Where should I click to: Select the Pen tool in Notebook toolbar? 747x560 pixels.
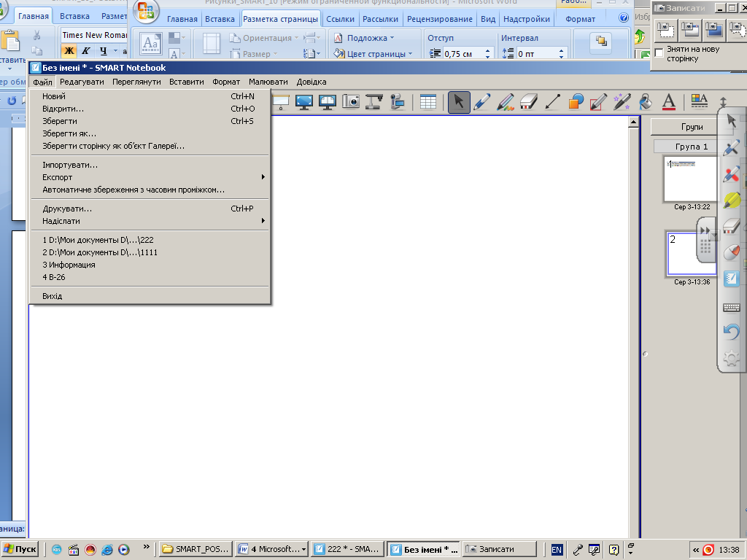click(x=482, y=102)
